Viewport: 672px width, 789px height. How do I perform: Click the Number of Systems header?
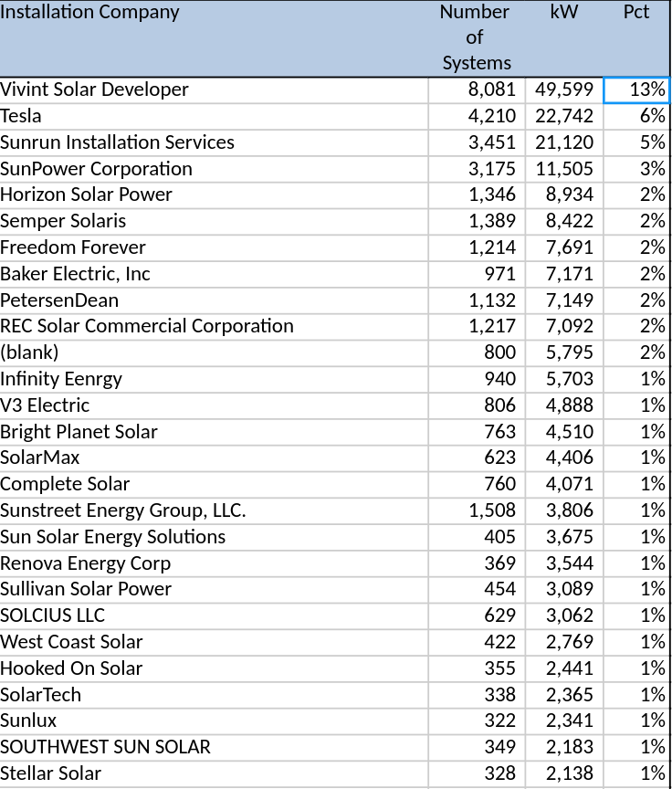(x=477, y=38)
